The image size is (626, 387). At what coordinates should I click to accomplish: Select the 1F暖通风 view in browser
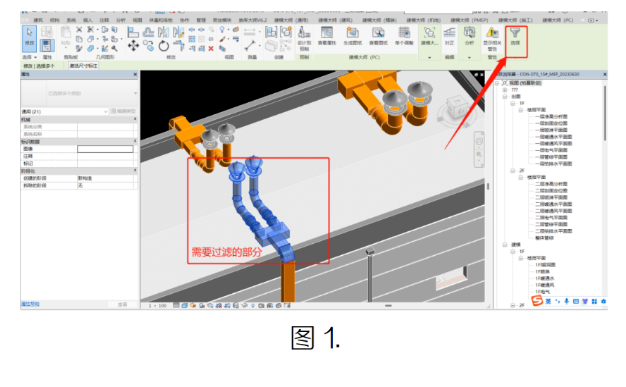point(545,285)
